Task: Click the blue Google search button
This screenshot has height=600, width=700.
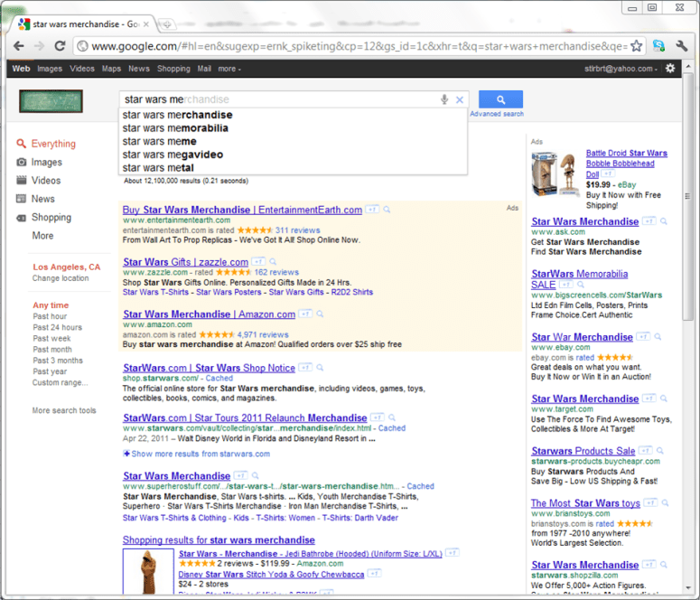Action: (x=500, y=99)
